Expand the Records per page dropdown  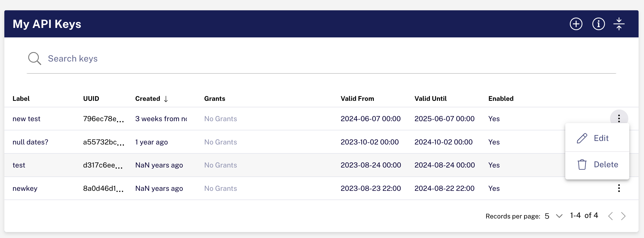point(559,216)
